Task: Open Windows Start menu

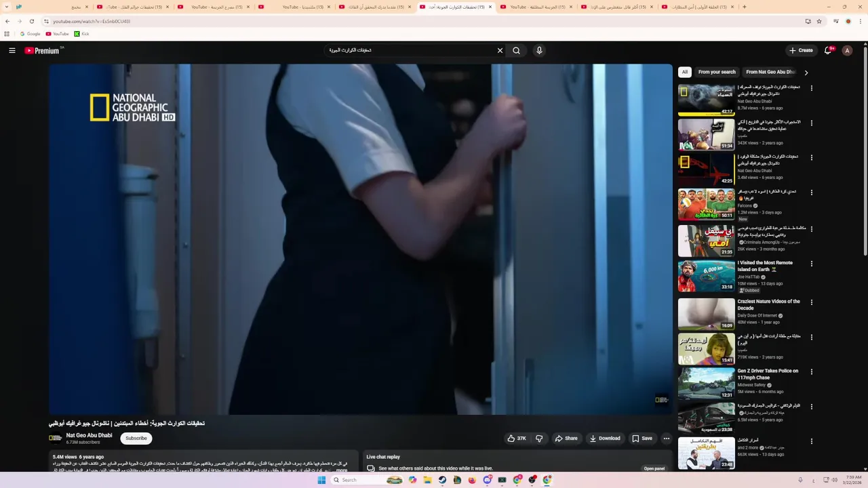Action: coord(321,480)
